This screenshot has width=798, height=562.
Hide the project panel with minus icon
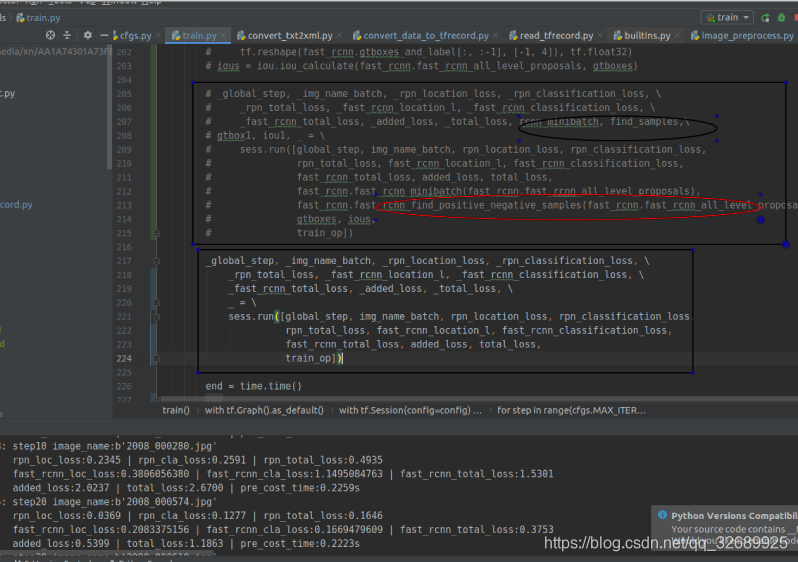[104, 35]
